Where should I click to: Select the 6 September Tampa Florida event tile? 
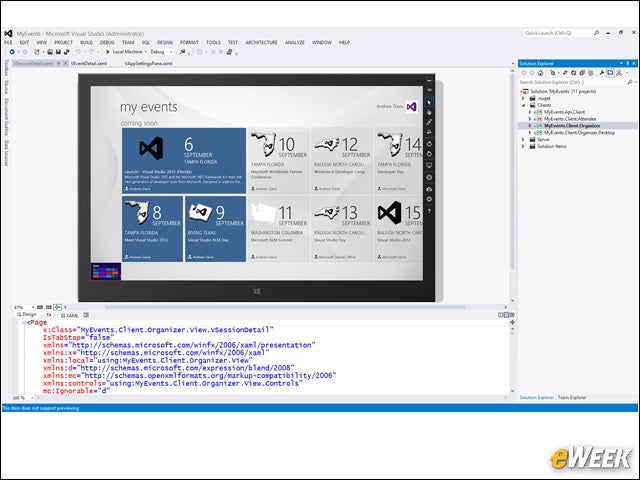pos(184,160)
